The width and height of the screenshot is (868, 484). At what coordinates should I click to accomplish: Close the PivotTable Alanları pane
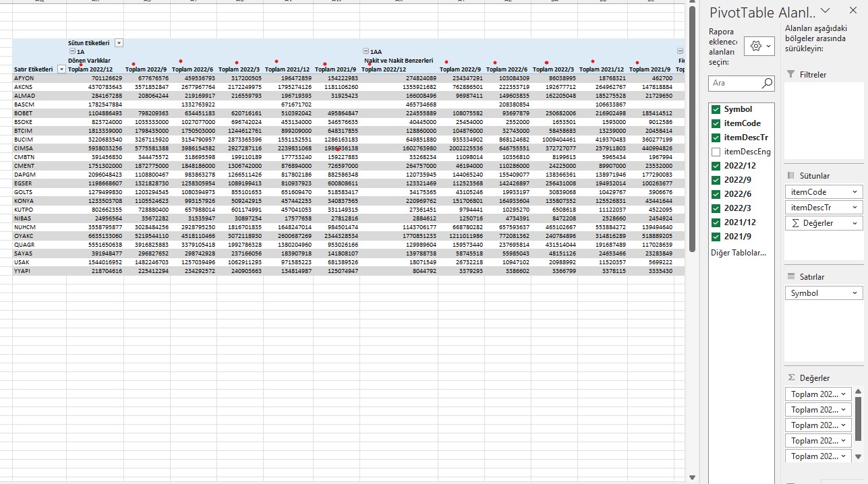click(852, 10)
